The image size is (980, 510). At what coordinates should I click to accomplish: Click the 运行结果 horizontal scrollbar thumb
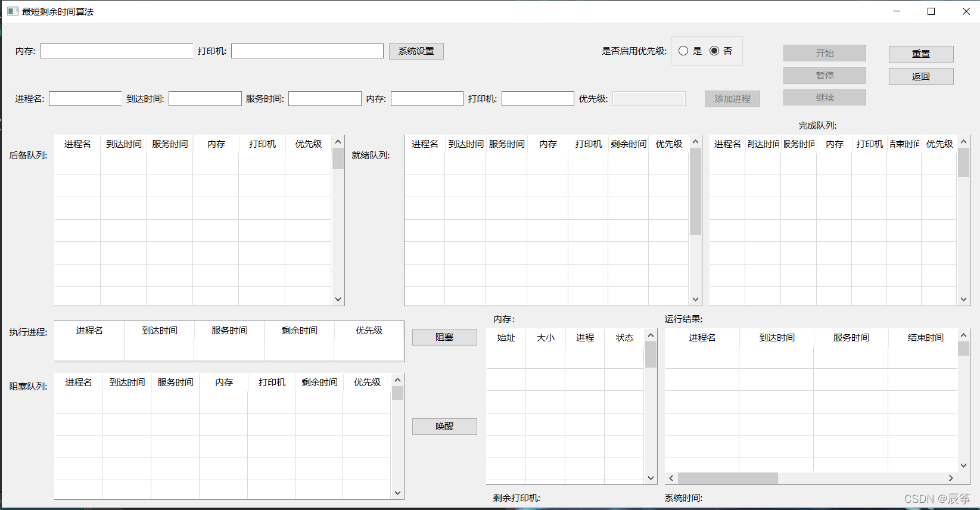pos(728,478)
